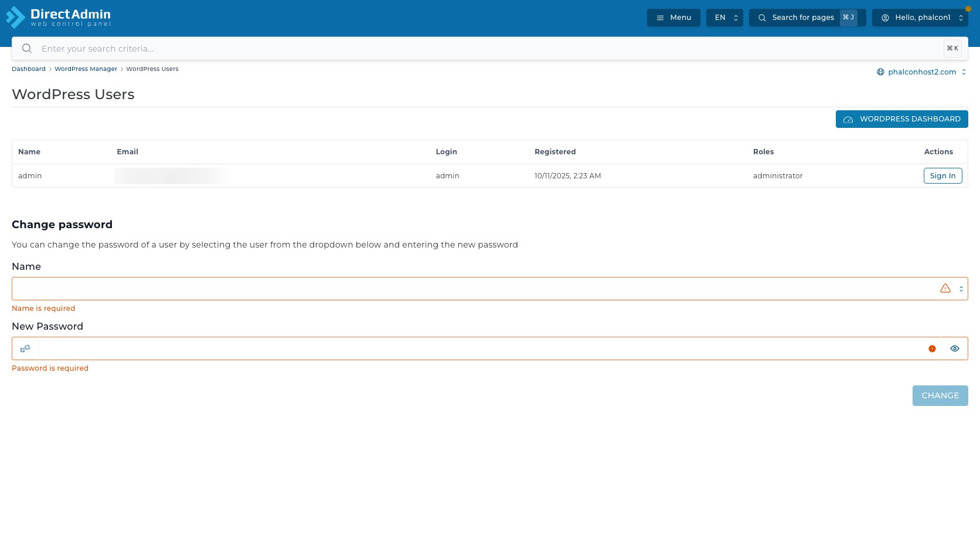Screen dimensions: 980x552
Task: Open the phalconhost2.com domain selector
Action: [x=922, y=72]
